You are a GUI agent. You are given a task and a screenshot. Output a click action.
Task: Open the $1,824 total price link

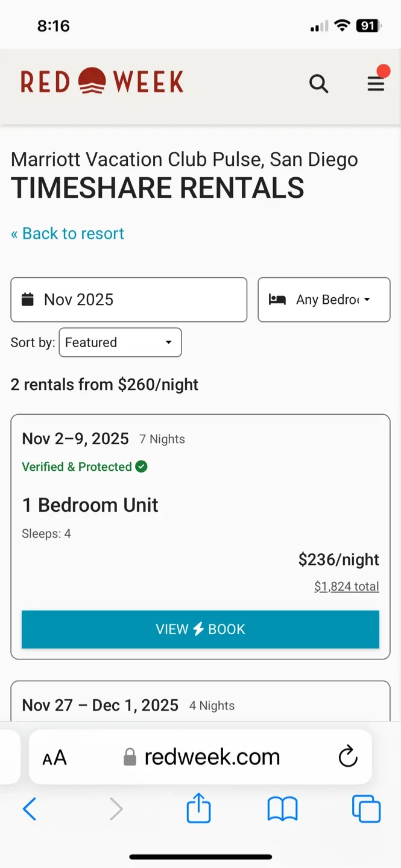click(x=346, y=587)
